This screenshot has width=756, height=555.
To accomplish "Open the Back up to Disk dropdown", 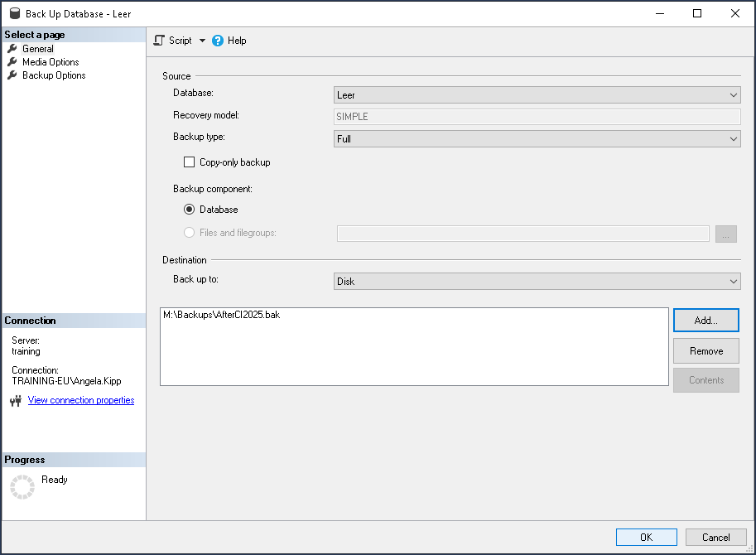I will (x=537, y=282).
